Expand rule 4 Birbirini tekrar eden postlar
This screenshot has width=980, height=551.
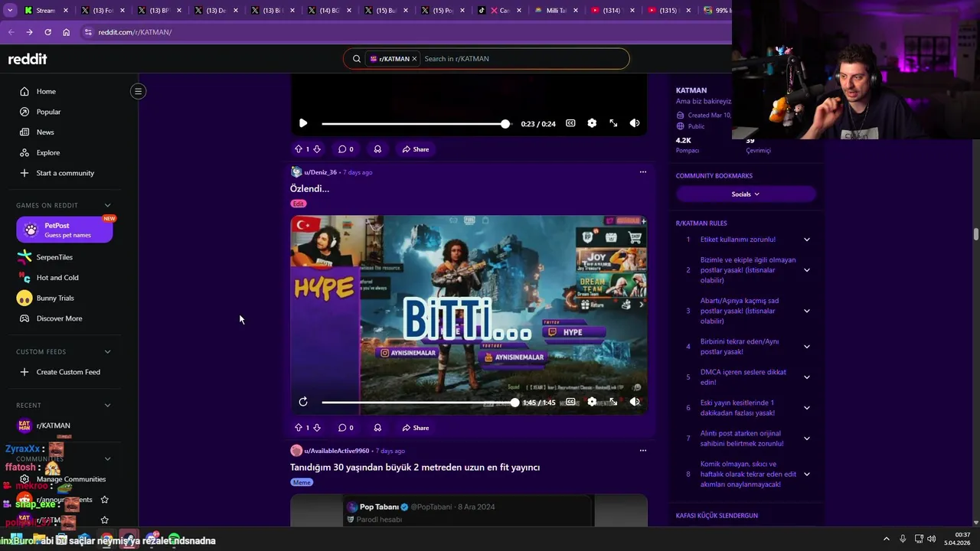click(x=806, y=347)
